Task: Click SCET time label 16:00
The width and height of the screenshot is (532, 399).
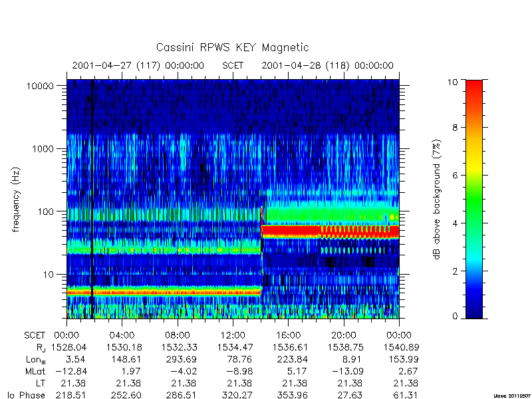Action: [x=288, y=336]
